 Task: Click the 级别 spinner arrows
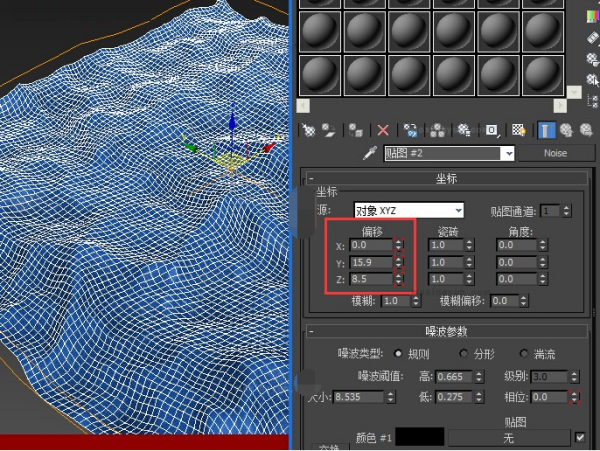574,377
